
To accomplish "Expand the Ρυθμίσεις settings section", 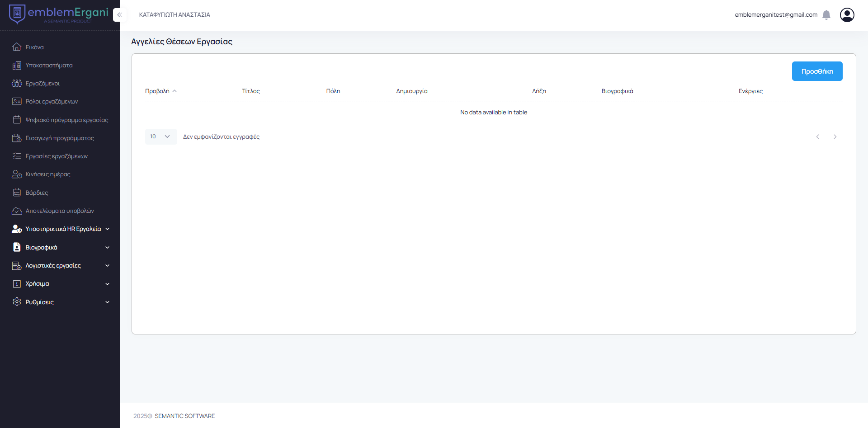I will pyautogui.click(x=39, y=302).
